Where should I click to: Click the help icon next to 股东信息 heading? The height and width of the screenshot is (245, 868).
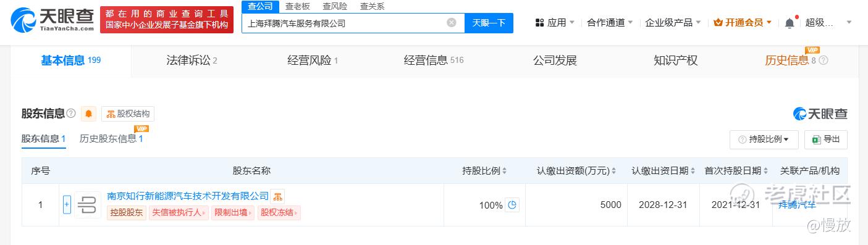71,114
